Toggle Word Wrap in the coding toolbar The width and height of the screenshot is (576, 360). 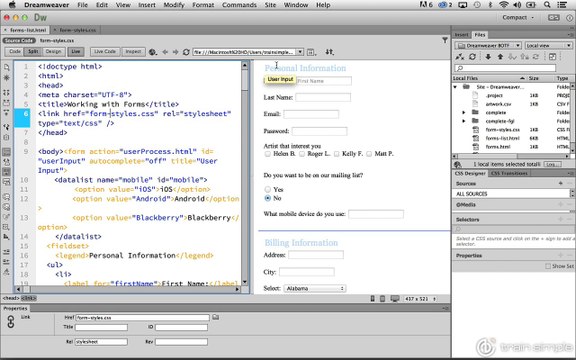click(7, 172)
